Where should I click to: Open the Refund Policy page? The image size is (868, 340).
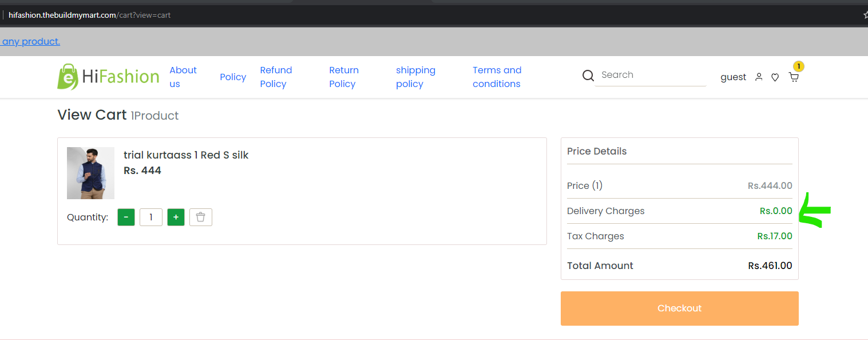[x=276, y=77]
